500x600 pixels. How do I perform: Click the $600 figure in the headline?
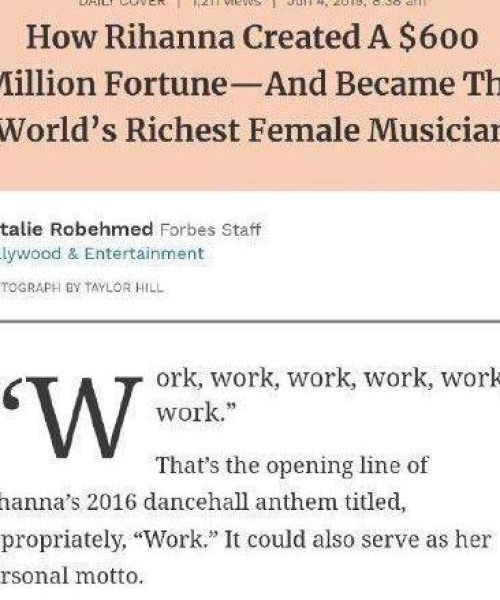click(438, 38)
